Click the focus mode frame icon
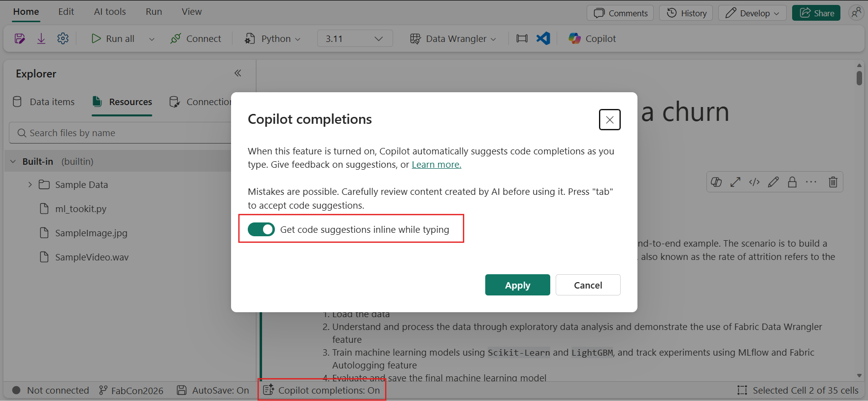 tap(522, 38)
